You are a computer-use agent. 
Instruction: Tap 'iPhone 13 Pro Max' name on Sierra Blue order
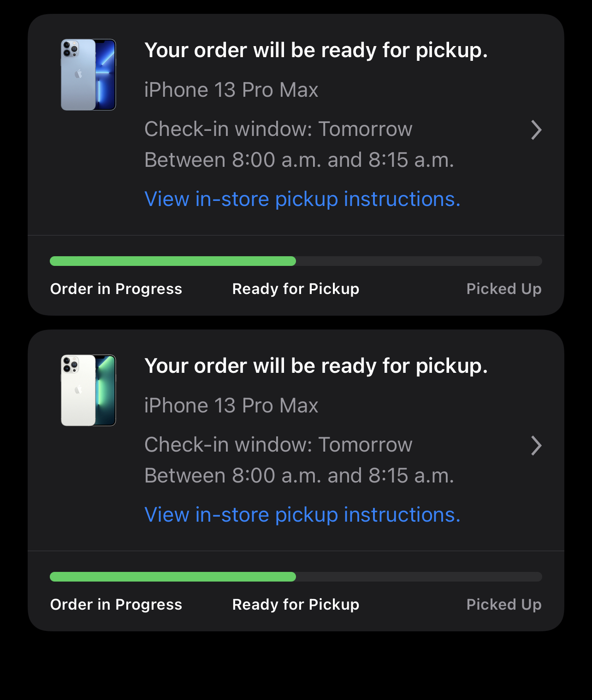[x=231, y=90]
